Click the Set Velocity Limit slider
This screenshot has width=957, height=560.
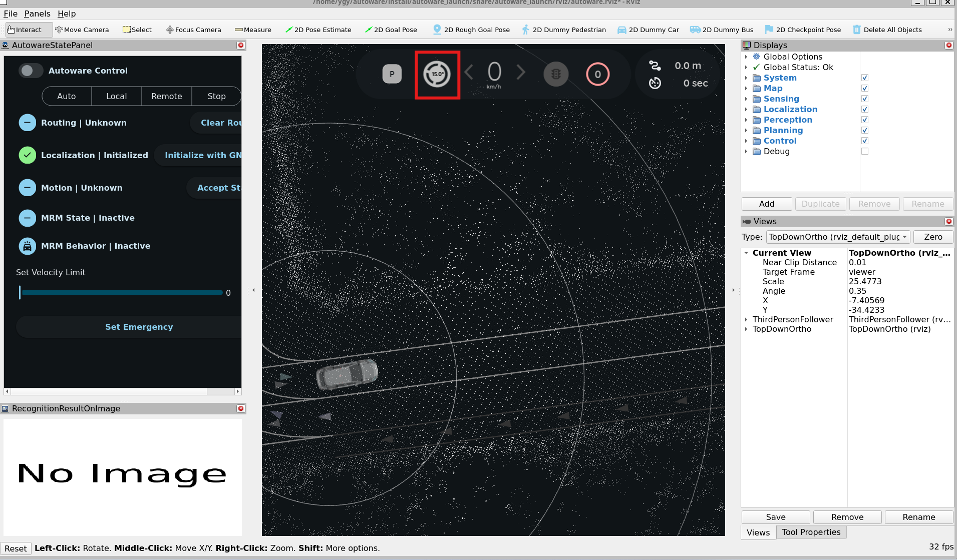[x=121, y=292]
